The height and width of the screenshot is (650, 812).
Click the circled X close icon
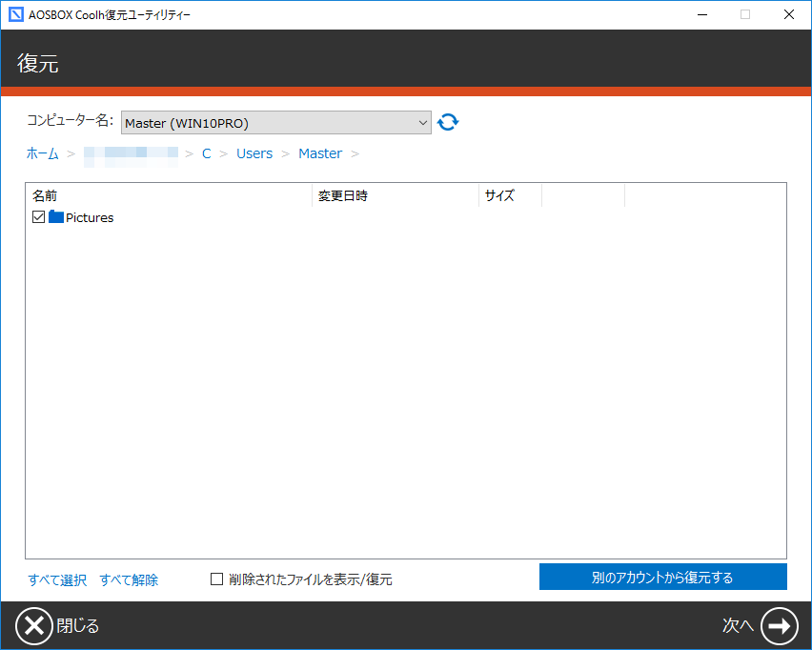point(33,625)
